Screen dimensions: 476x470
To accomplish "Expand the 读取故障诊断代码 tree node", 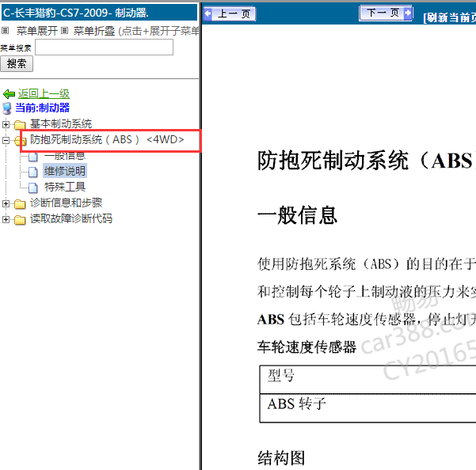I will point(6,219).
